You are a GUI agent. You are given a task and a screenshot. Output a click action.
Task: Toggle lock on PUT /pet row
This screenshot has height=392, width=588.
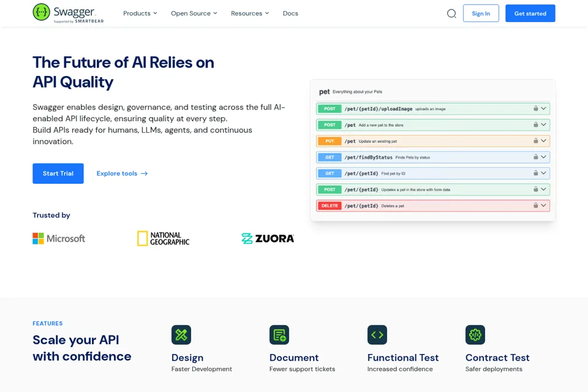(x=536, y=141)
